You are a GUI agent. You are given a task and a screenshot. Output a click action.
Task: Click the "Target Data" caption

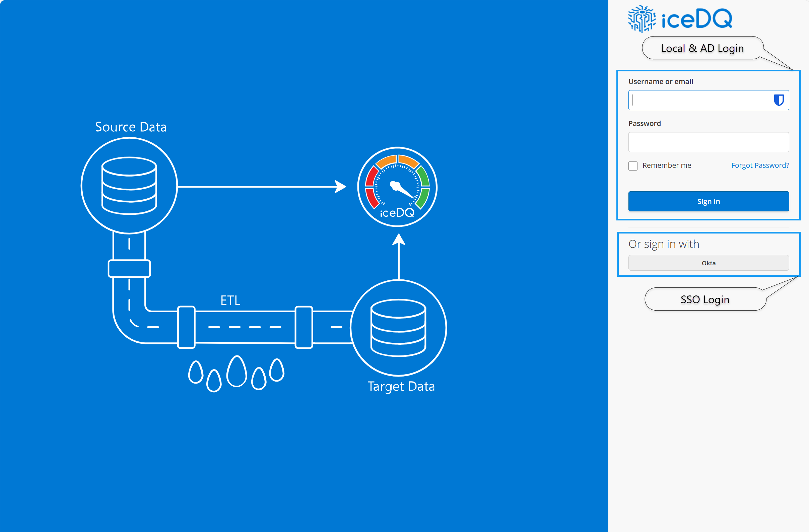[401, 387]
